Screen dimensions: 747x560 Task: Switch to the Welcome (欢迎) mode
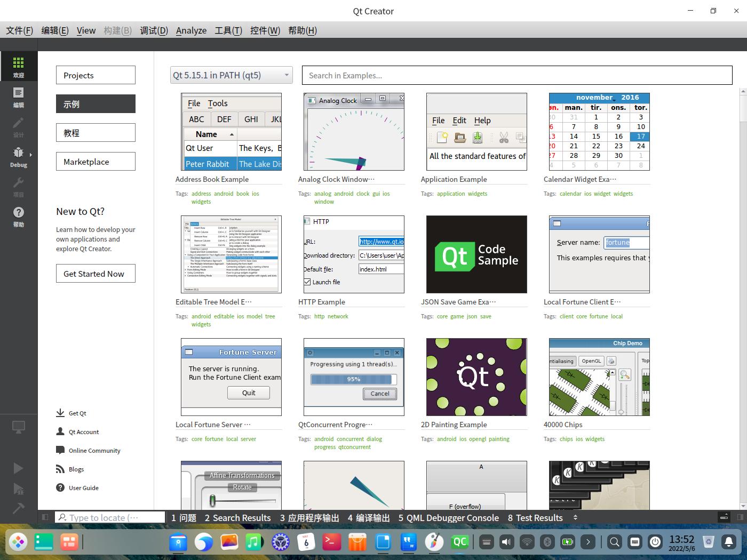coord(19,67)
